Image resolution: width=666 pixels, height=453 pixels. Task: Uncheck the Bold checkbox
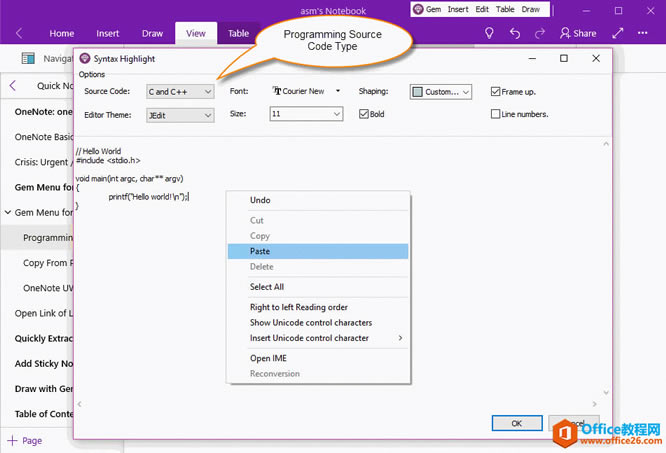364,114
